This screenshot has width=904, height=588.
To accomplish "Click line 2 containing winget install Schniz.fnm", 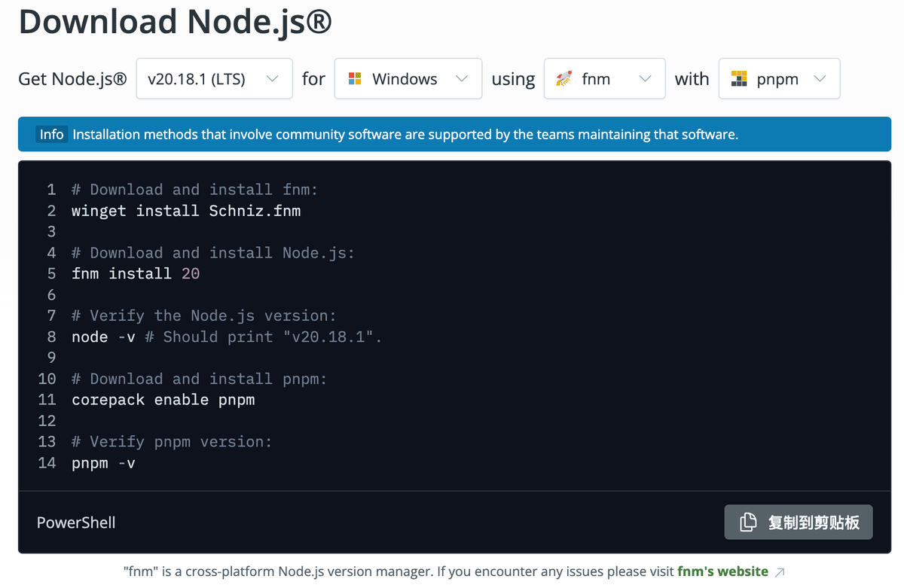I will 185,211.
